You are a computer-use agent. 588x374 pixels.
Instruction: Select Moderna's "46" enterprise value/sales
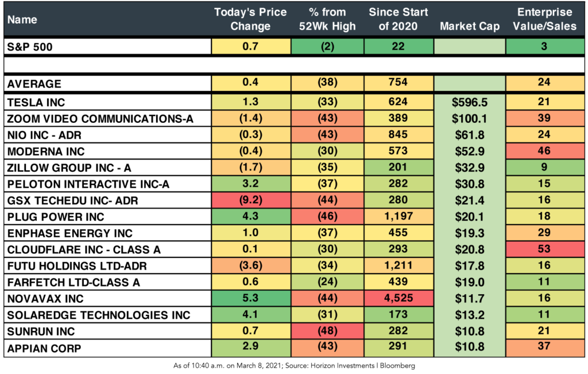(544, 151)
